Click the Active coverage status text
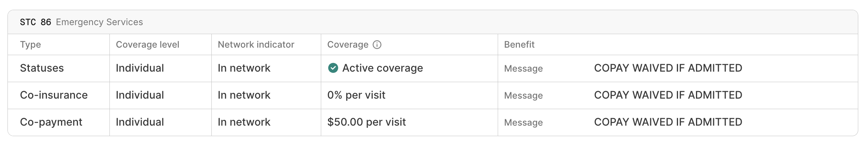868x150 pixels. click(x=383, y=68)
